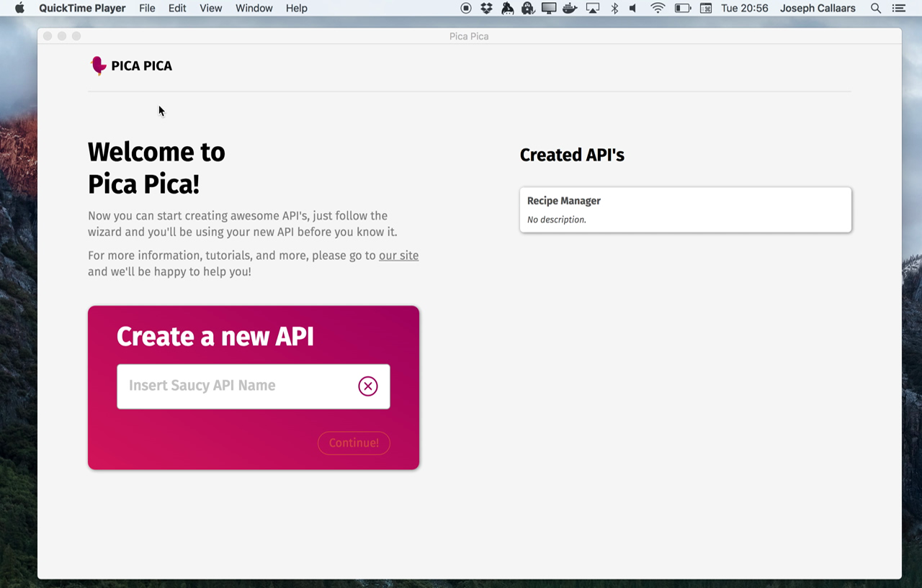
Task: Open the Apple menu
Action: 19,9
